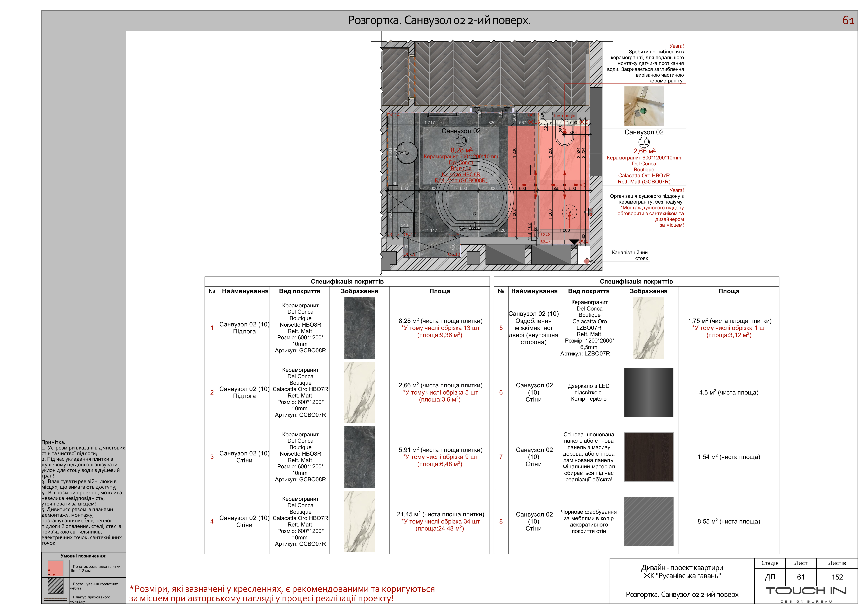868x614 pixels.
Task: Click the hidden-mount plinth legend line symbol
Action: click(56, 599)
